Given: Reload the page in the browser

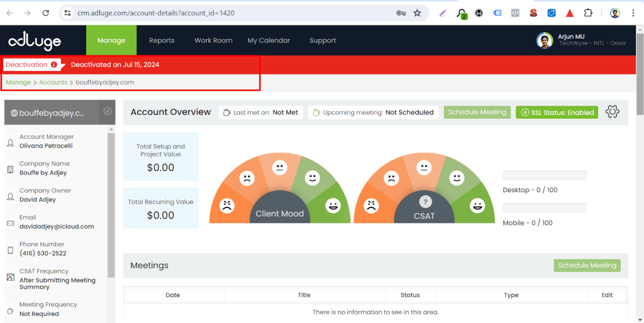Looking at the screenshot, I should (x=45, y=13).
